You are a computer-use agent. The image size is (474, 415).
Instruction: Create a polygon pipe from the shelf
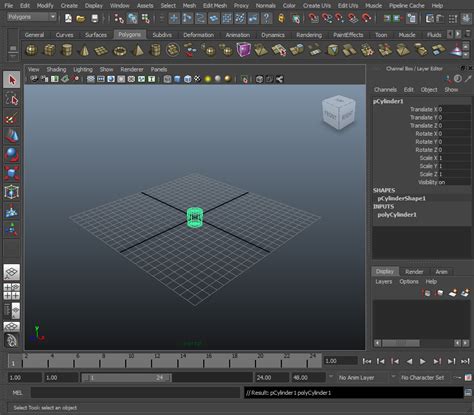point(155,50)
